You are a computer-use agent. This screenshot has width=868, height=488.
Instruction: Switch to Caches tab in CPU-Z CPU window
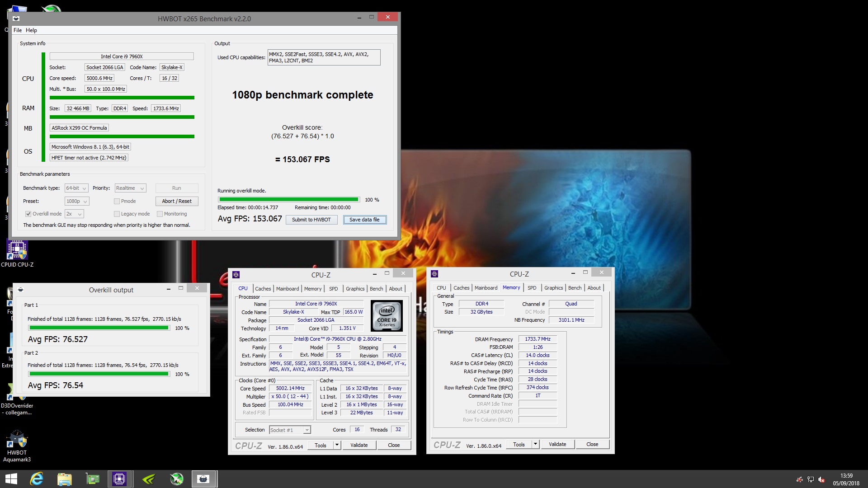(263, 289)
